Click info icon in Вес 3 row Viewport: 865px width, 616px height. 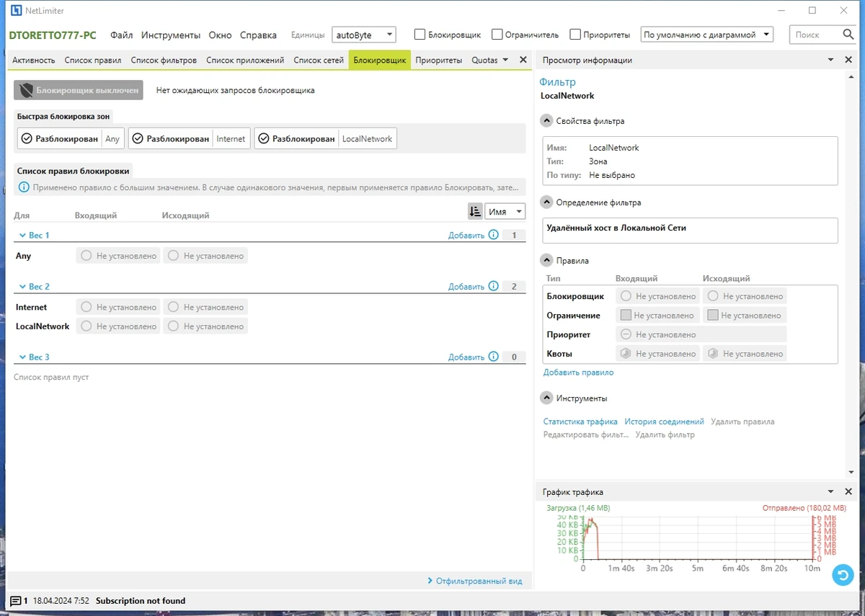click(493, 357)
